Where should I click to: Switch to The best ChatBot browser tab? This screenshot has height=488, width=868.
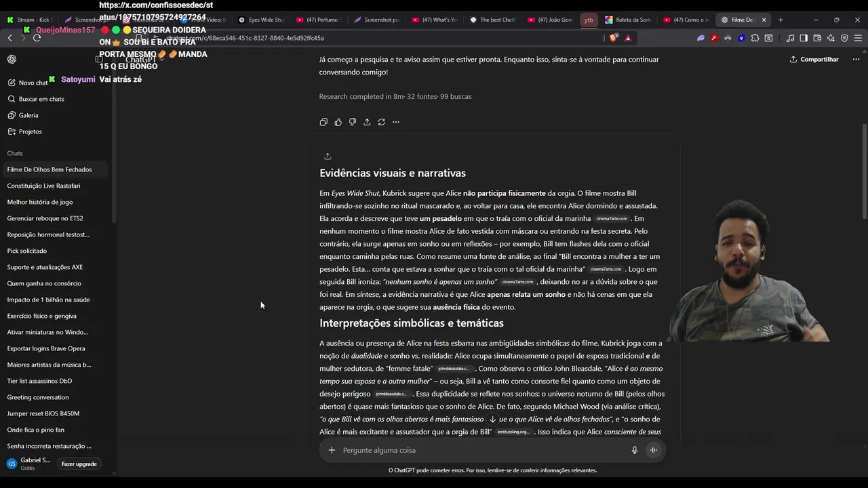(494, 20)
